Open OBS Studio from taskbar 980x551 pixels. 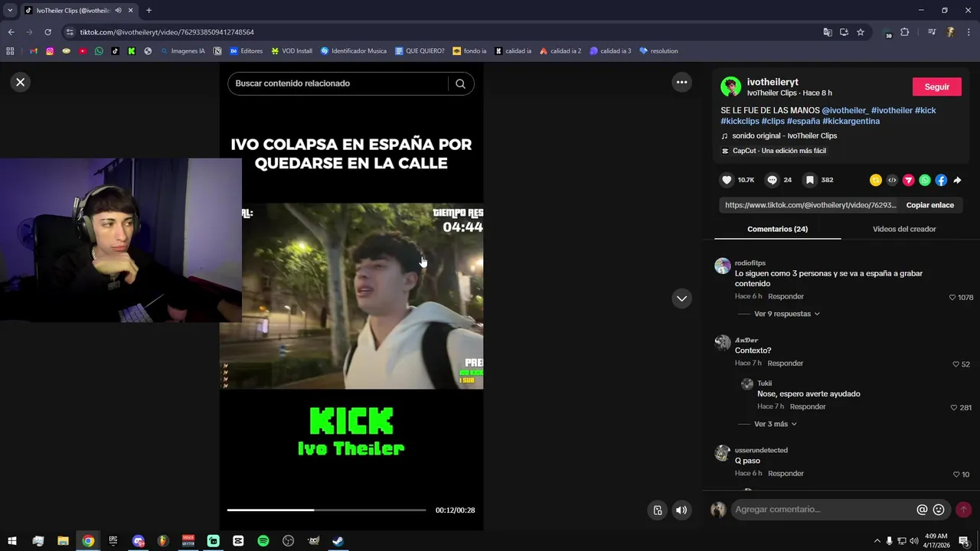288,541
